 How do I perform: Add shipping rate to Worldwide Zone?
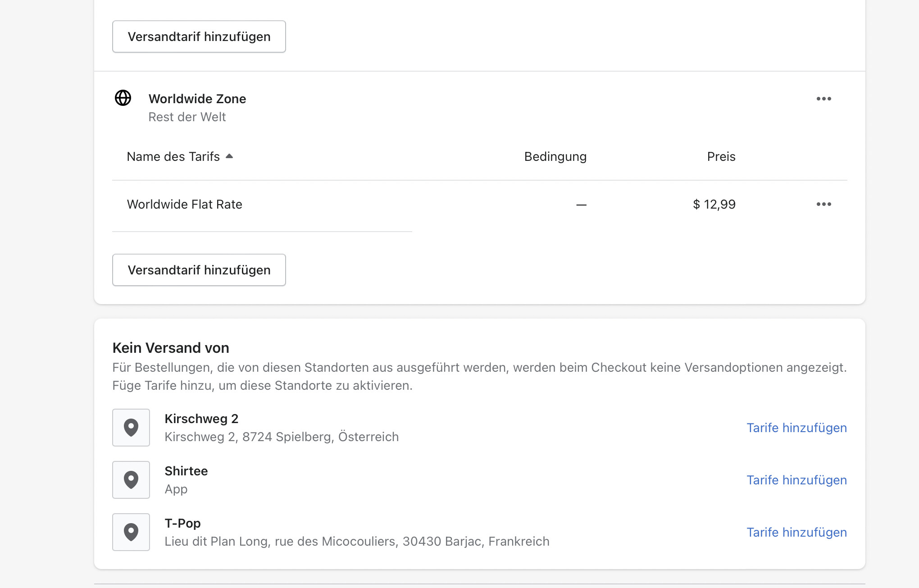pyautogui.click(x=199, y=270)
